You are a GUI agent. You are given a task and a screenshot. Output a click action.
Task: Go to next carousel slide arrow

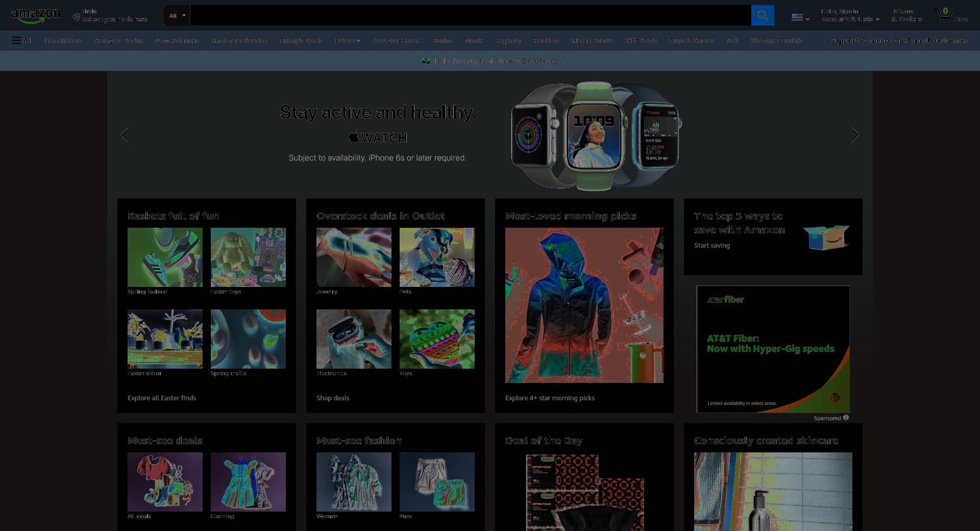point(854,135)
